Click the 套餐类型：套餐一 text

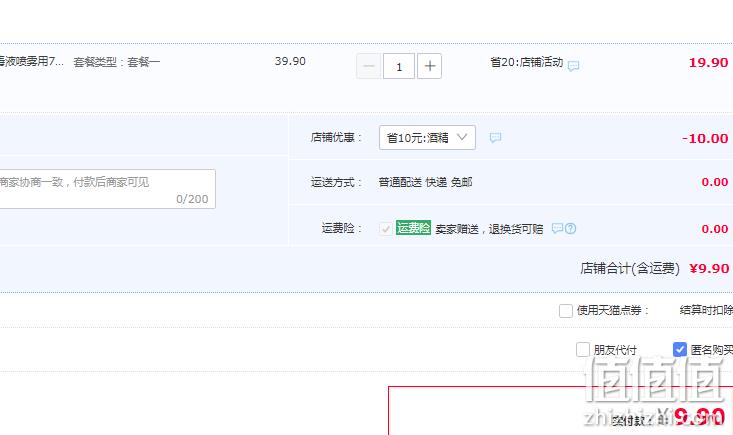coord(117,62)
